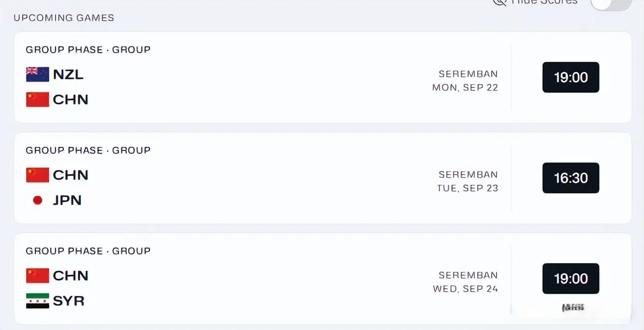Open the 19:00 CHN vs SYR game

click(x=571, y=279)
